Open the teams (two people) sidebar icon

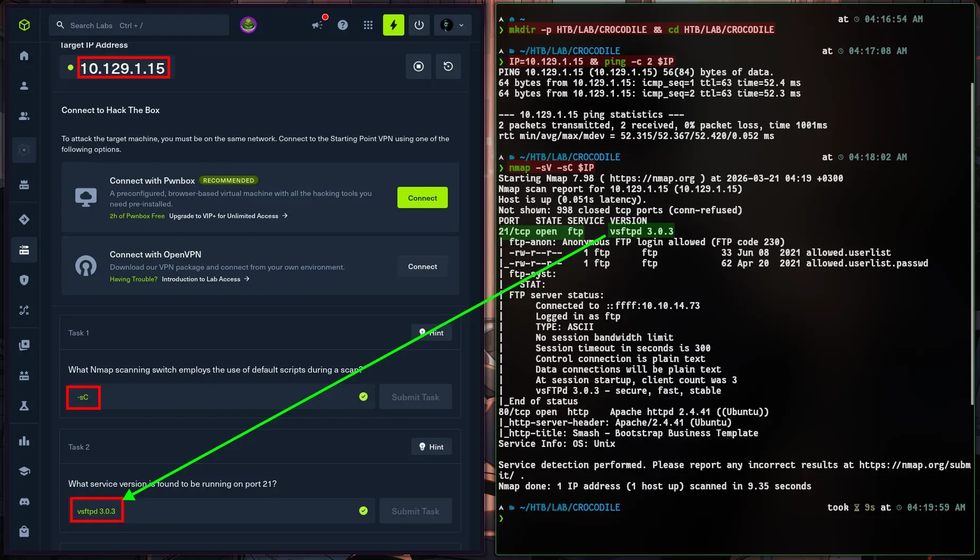point(24,116)
